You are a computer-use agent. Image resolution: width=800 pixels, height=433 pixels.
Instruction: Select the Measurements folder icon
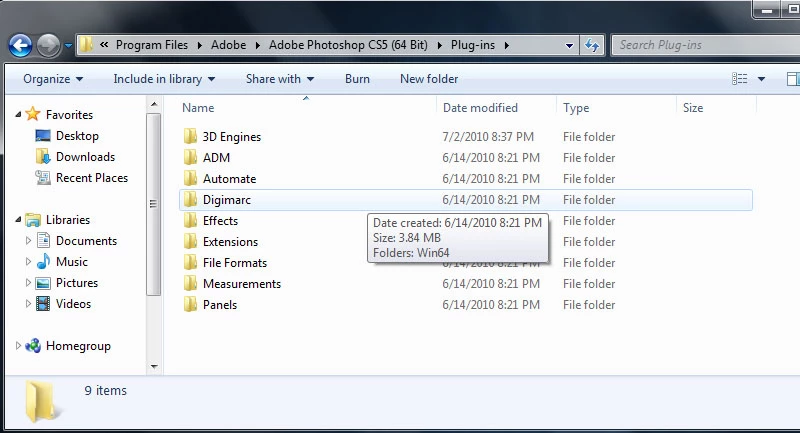click(190, 283)
